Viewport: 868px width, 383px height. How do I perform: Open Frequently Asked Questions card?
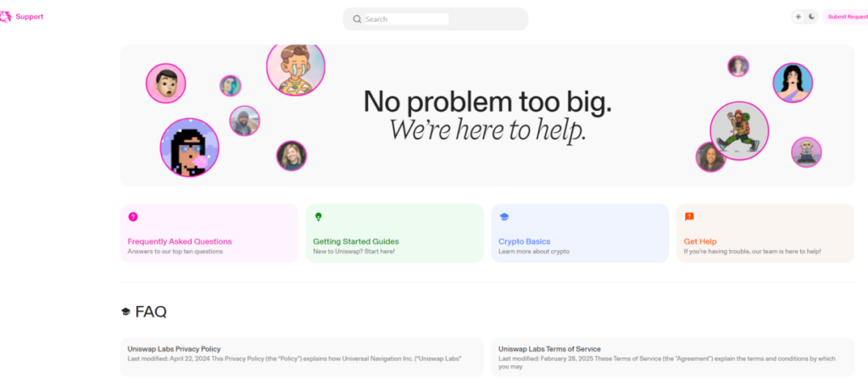pyautogui.click(x=209, y=233)
